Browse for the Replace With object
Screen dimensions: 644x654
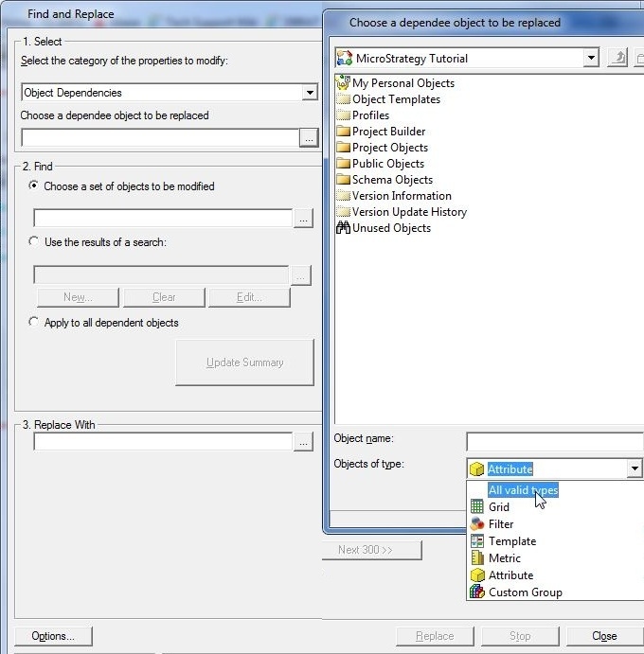(x=302, y=441)
